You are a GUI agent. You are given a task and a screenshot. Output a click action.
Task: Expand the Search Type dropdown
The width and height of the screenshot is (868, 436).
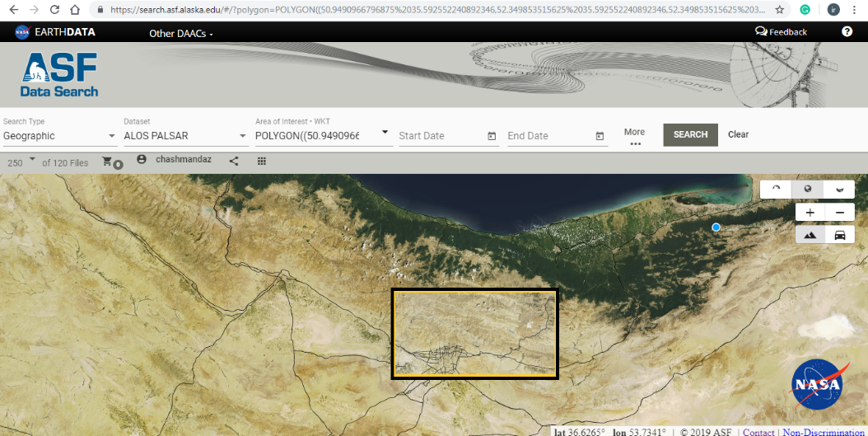click(112, 136)
